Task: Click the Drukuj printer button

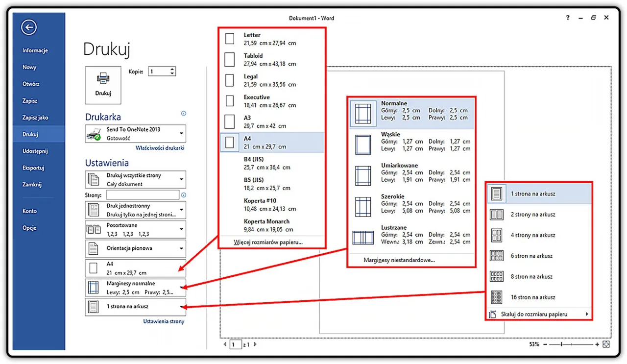Action: click(x=103, y=85)
